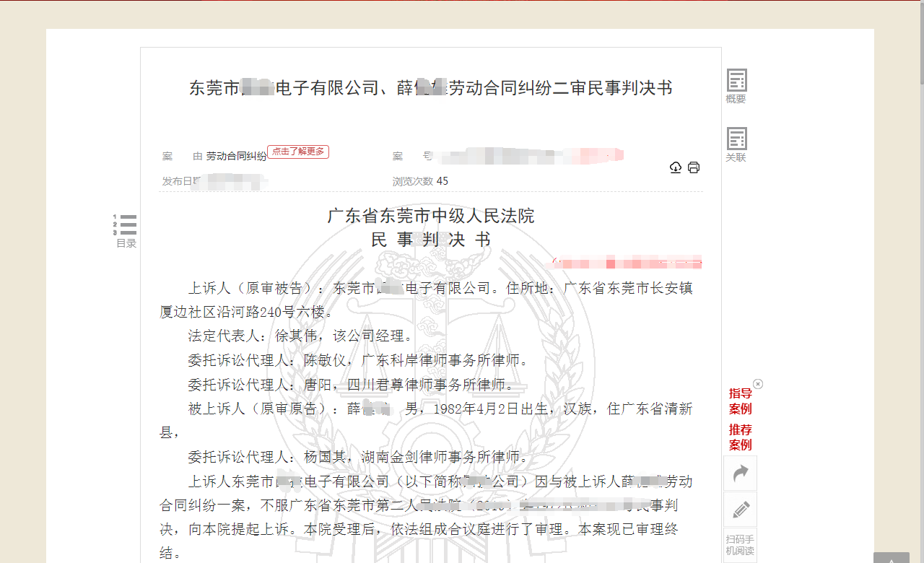Click the line mentioning 唐阳 of 四川君尊律师事务所
924x563 pixels.
[x=351, y=385]
